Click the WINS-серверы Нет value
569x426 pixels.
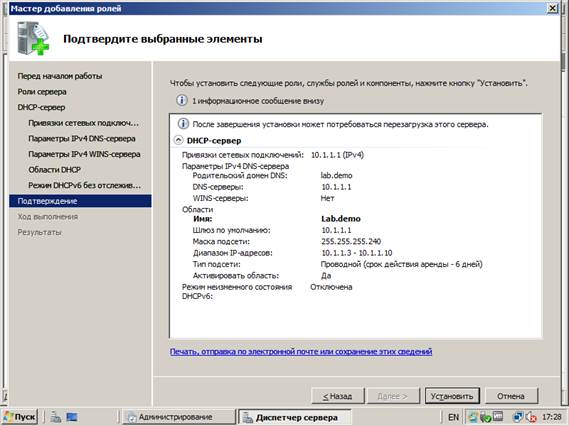click(327, 198)
